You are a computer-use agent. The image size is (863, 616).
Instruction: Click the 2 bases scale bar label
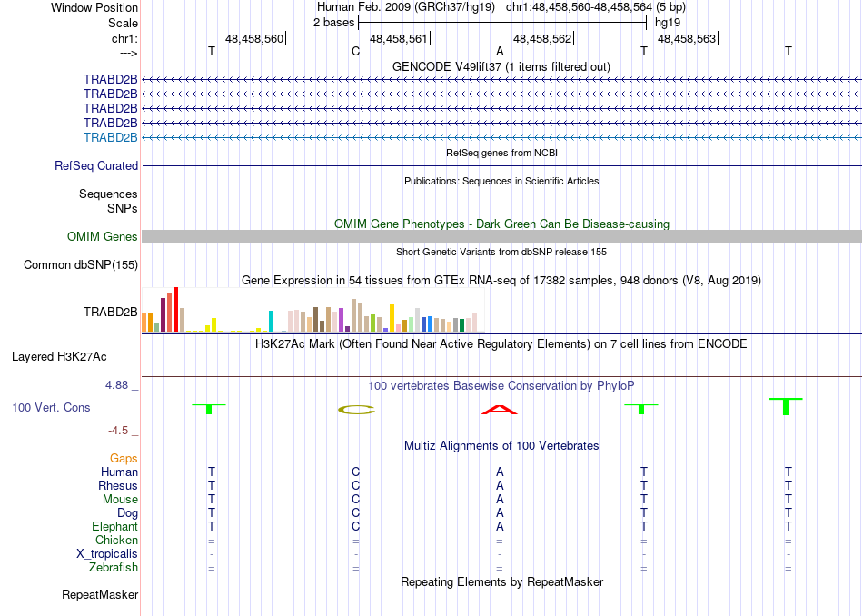[333, 23]
